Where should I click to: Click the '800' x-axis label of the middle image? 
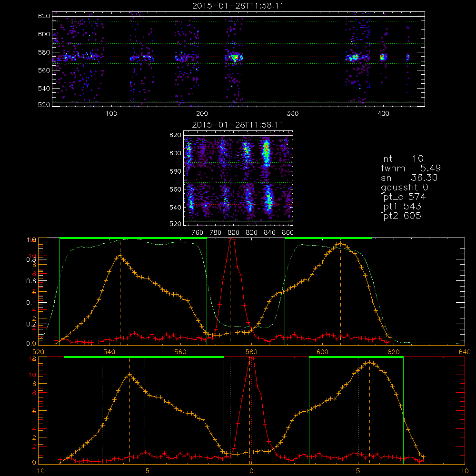[x=233, y=233]
